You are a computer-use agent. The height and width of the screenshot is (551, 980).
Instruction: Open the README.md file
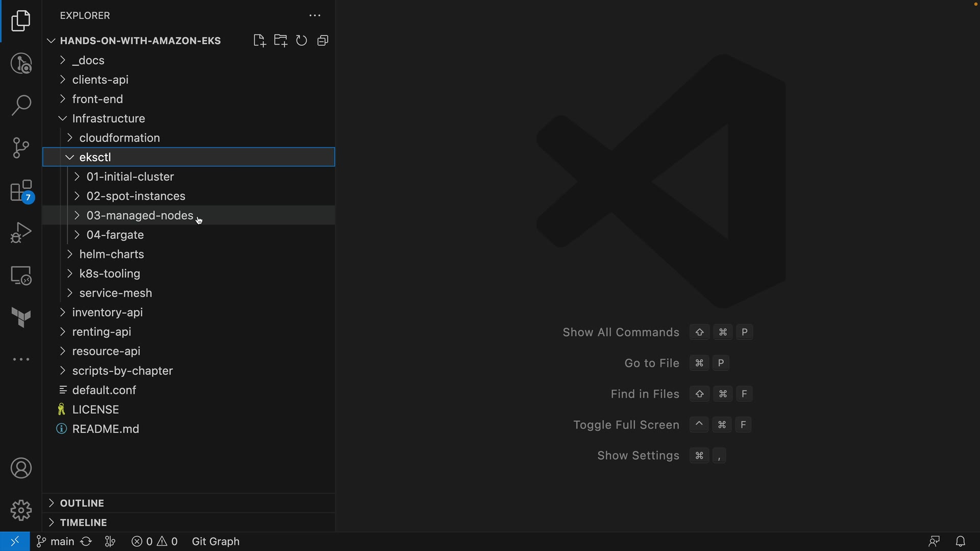tap(106, 429)
